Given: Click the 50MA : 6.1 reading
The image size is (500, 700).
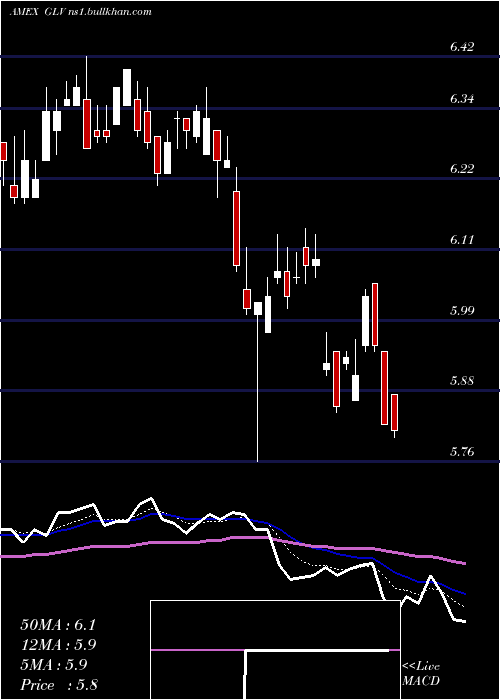Looking at the screenshot, I should [x=58, y=625].
